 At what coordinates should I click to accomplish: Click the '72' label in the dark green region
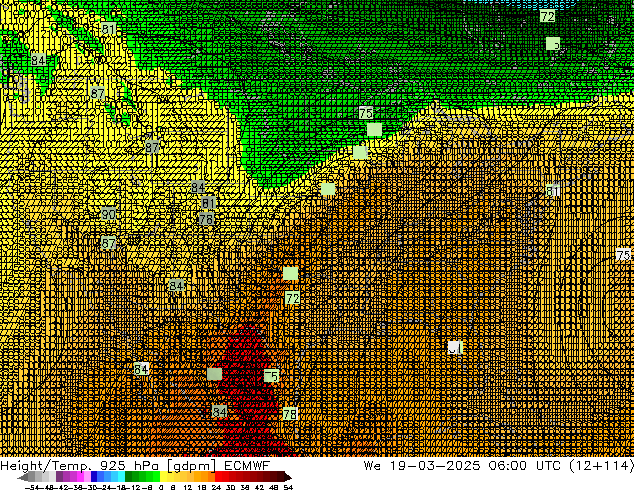coord(547,17)
